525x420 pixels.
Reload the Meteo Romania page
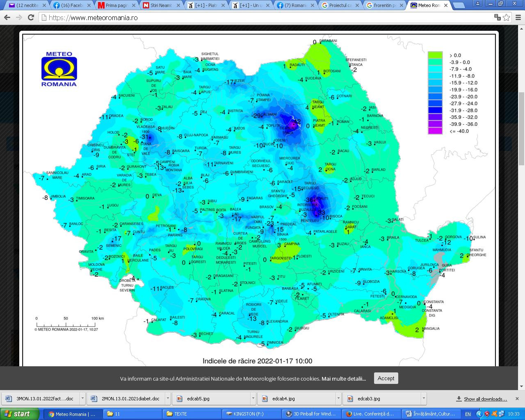[31, 18]
